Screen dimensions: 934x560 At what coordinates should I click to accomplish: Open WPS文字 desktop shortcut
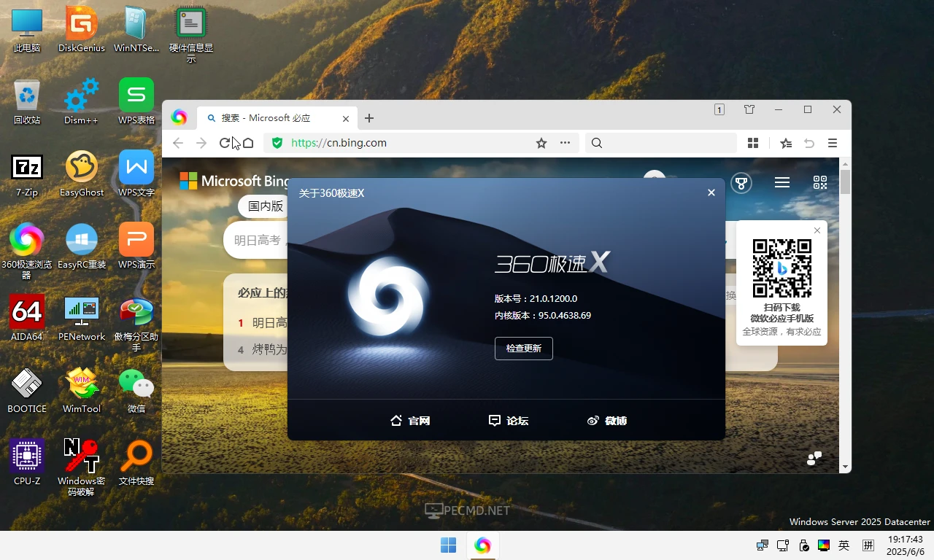click(x=136, y=174)
